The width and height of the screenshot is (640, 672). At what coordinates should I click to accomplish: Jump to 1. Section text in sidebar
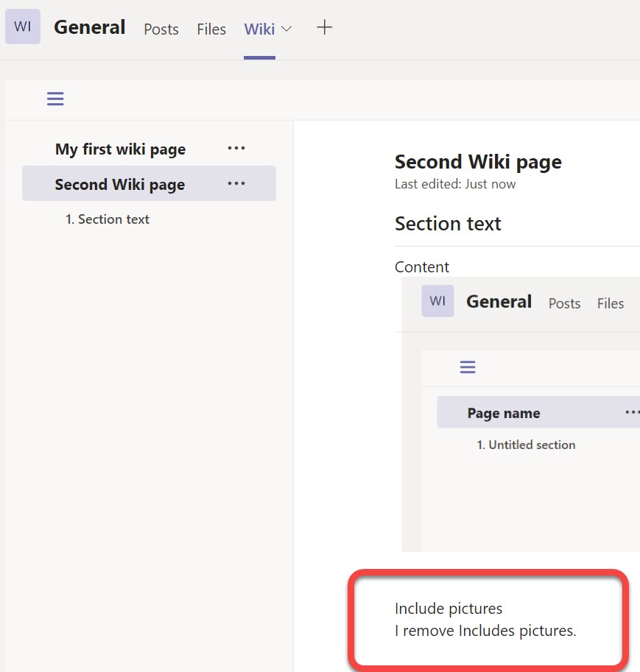[108, 219]
